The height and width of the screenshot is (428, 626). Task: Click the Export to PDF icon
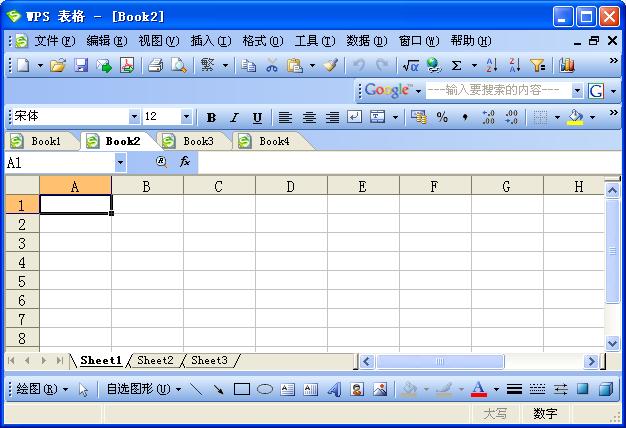(x=127, y=65)
